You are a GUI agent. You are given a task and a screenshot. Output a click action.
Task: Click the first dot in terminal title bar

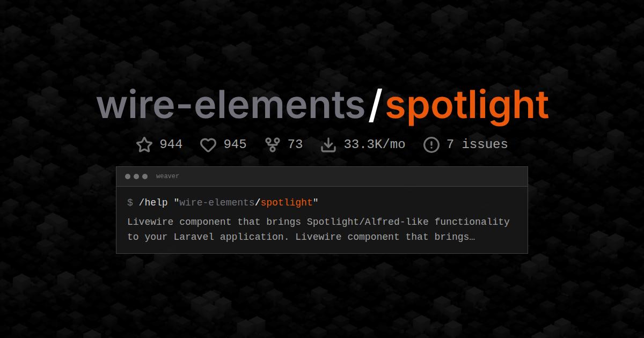click(x=128, y=177)
